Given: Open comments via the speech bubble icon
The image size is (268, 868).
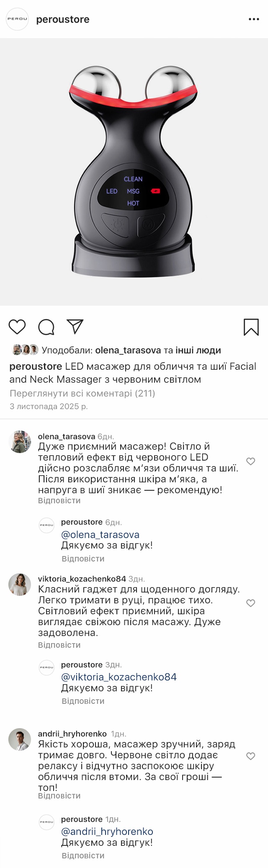Looking at the screenshot, I should coord(46,327).
